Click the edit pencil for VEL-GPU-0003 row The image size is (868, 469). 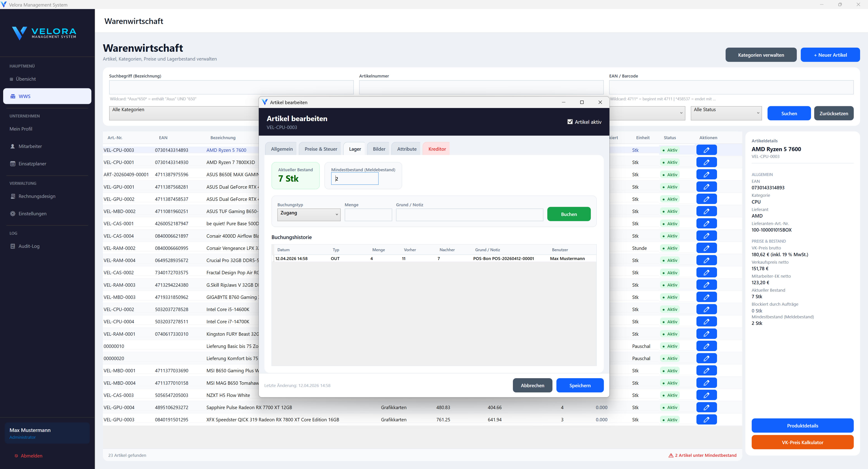pyautogui.click(x=706, y=420)
